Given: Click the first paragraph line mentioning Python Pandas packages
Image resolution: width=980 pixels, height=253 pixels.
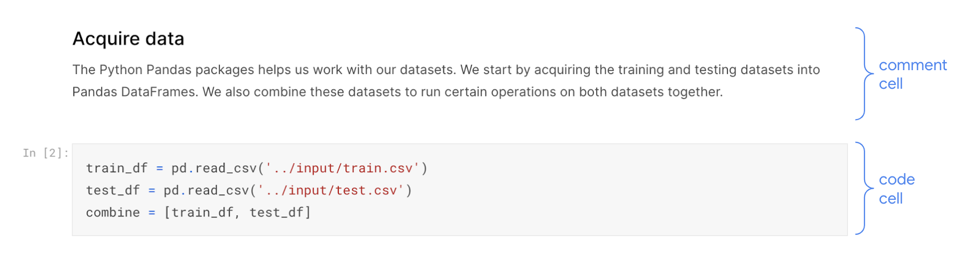Looking at the screenshot, I should (x=446, y=70).
